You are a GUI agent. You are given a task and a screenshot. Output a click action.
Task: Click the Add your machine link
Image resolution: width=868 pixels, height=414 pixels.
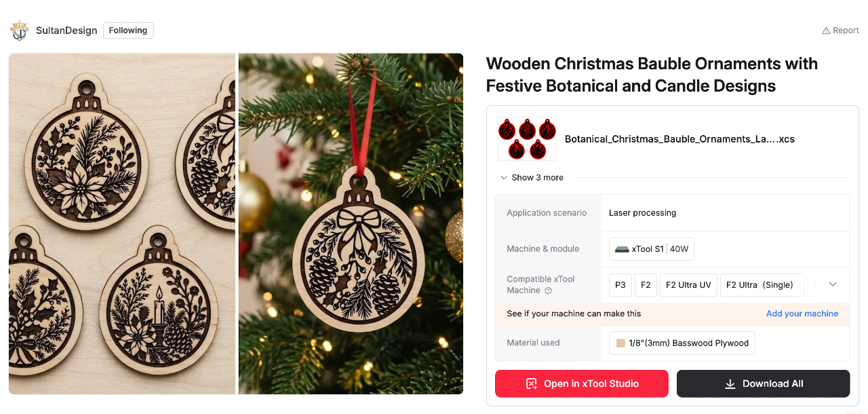point(802,314)
